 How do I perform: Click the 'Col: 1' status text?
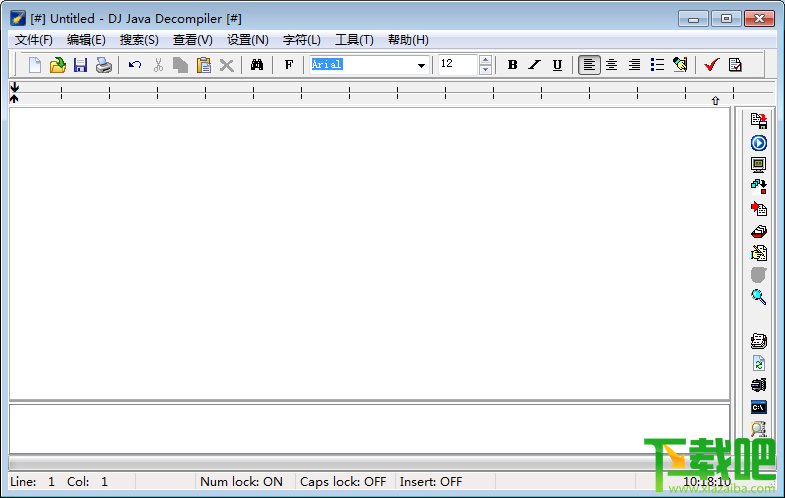(87, 481)
